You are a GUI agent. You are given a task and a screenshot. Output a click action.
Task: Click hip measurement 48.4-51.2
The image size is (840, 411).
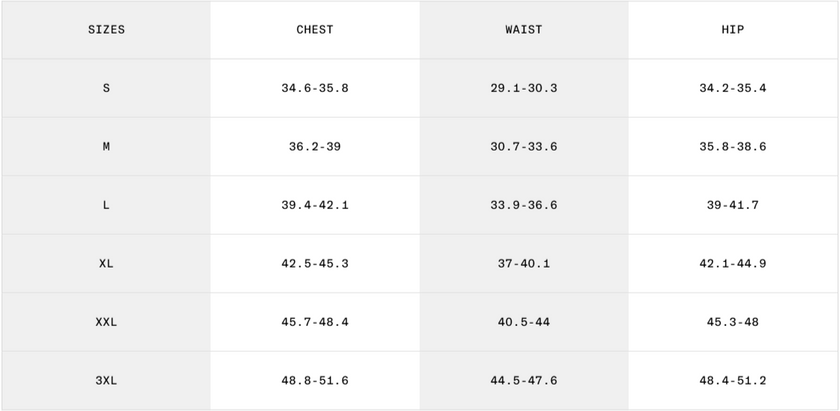733,381
